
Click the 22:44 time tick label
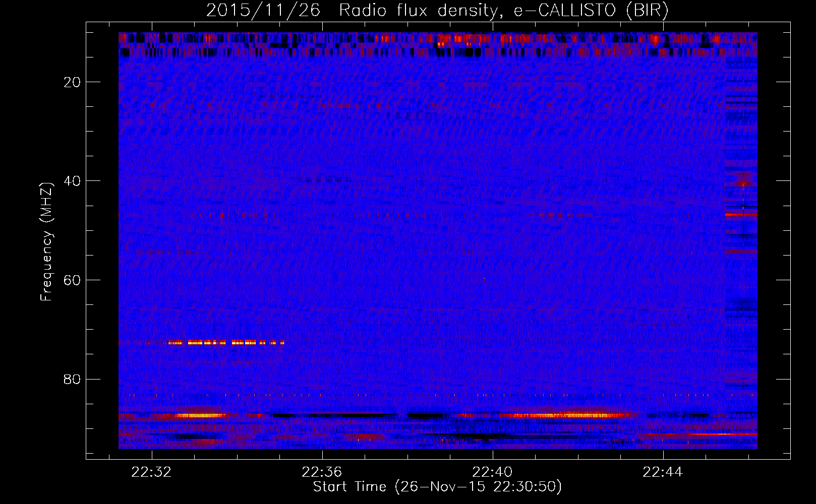pyautogui.click(x=663, y=472)
